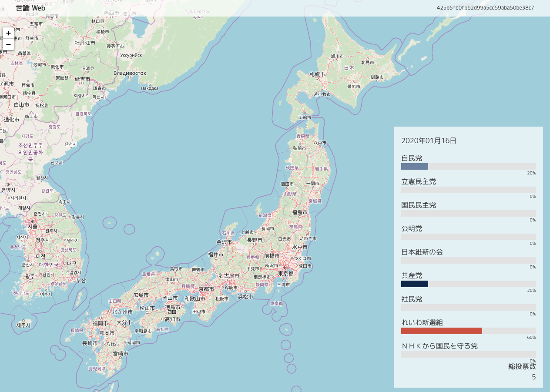The image size is (550, 392).
Task: Click 旭川市 on the map
Action: (x=337, y=56)
